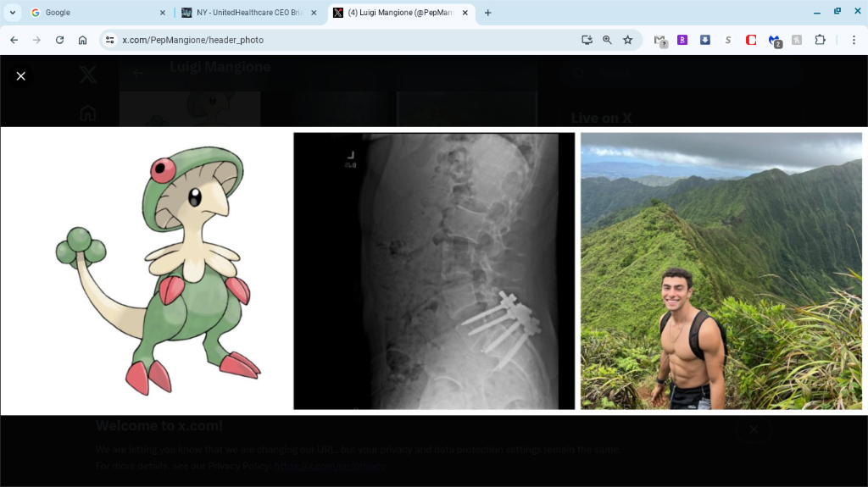
Task: Open a new browser tab
Action: point(487,13)
